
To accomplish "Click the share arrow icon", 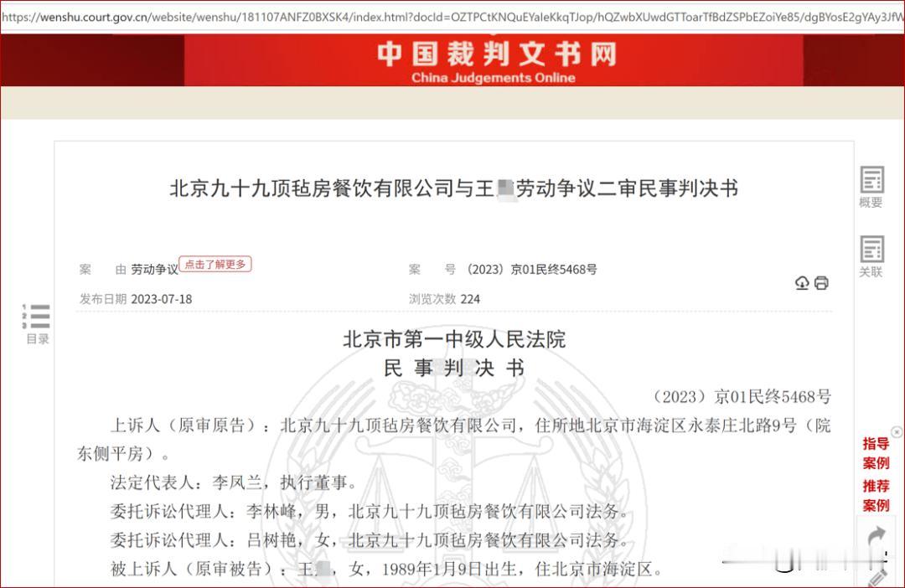I will click(877, 536).
